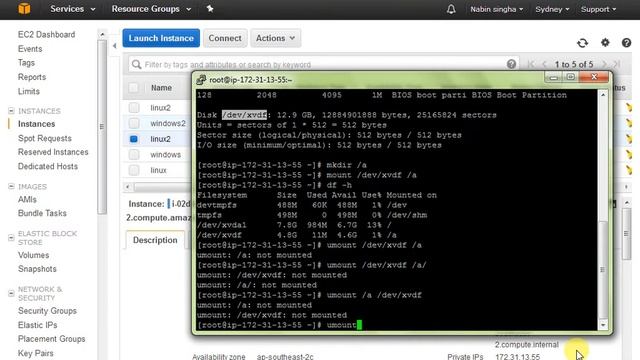Go to next page of instances
Image resolution: width=640 pixels, height=360 pixels.
coord(604,64)
